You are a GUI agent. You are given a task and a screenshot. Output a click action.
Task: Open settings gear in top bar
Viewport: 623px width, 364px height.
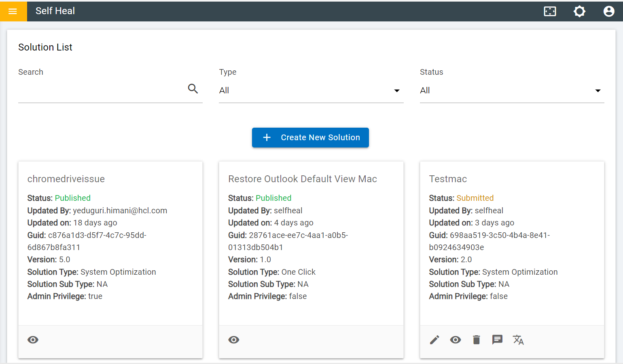tap(579, 11)
